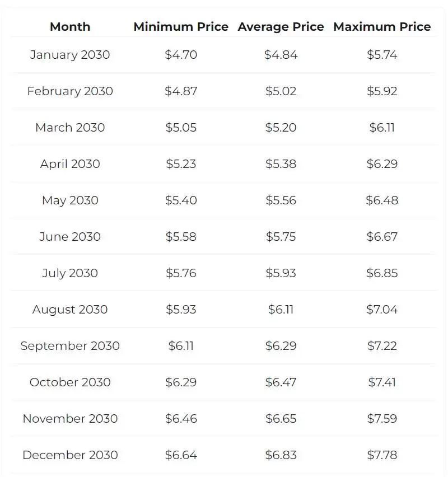
Task: Click January 2030 maximum price $5.74
Action: (382, 55)
